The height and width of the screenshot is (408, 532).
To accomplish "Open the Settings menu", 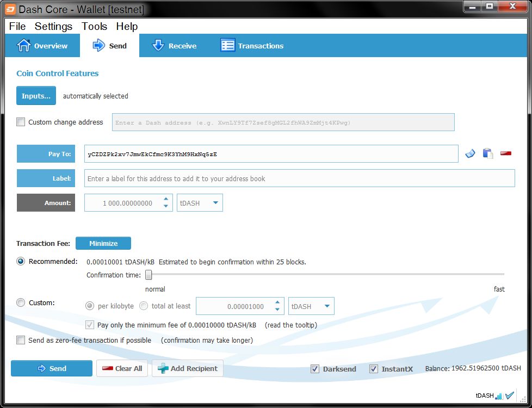I will [54, 27].
